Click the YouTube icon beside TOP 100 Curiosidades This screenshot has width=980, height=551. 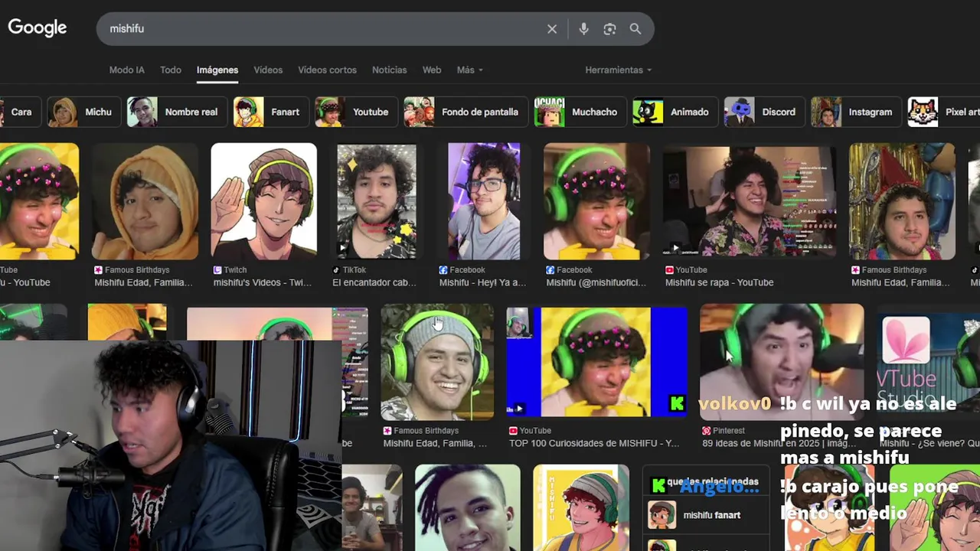click(514, 431)
